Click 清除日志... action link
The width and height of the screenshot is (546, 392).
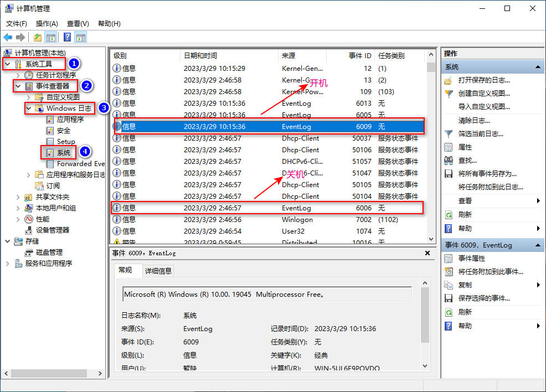click(x=474, y=121)
